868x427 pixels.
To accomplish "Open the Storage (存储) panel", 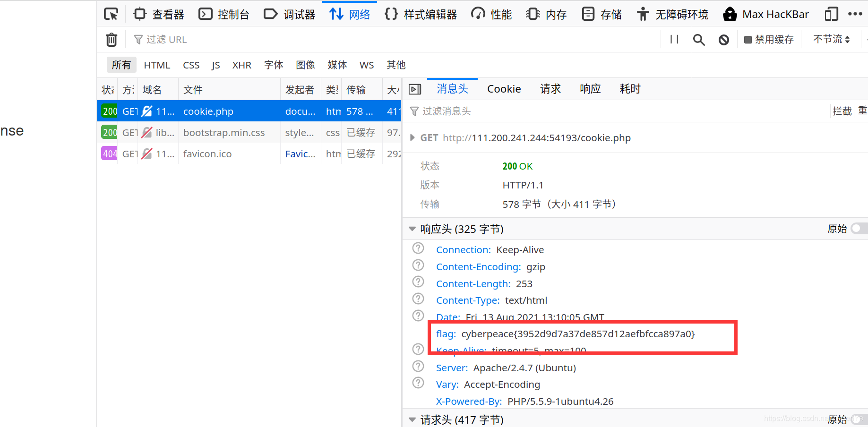I will 602,14.
